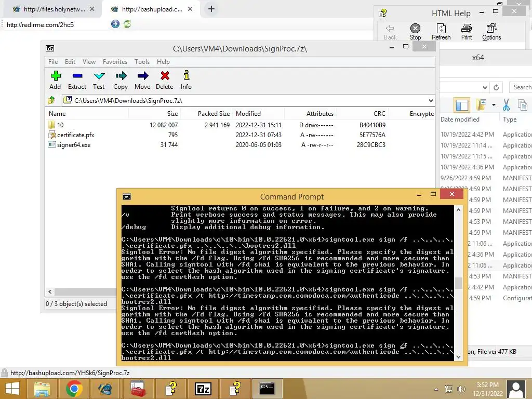The height and width of the screenshot is (399, 532).
Task: Open Options in the HTML Help toolbar
Action: point(491,32)
